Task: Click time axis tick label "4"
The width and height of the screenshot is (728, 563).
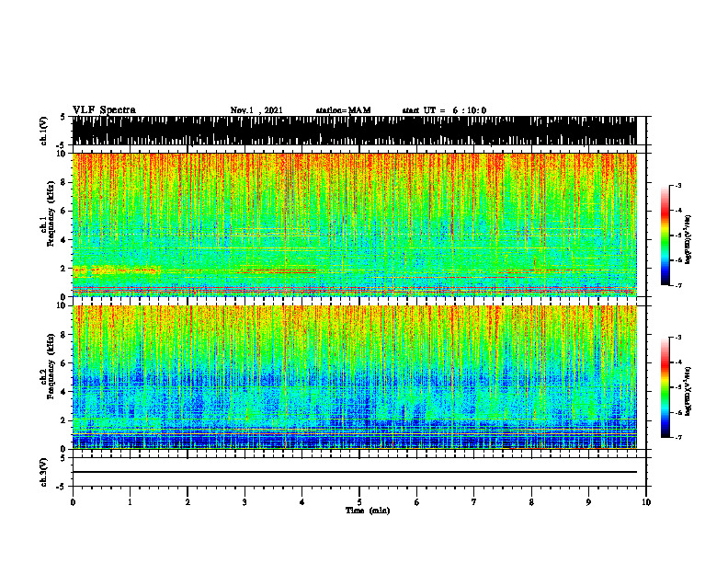Action: (302, 502)
